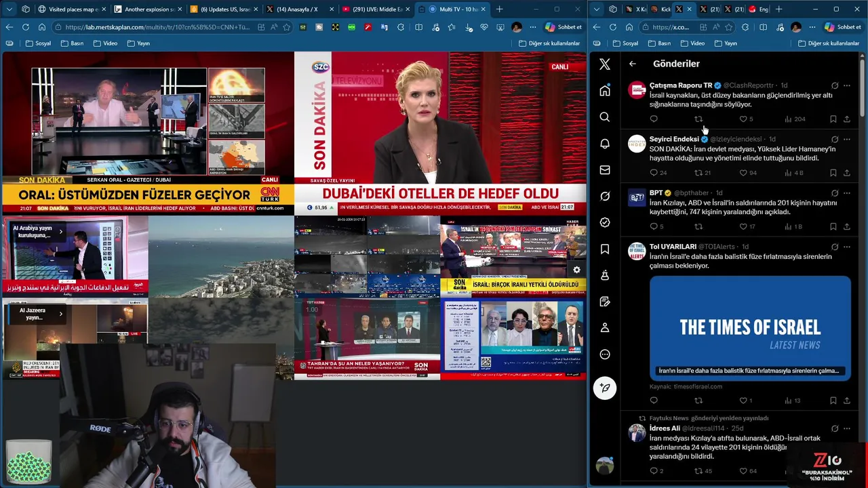Open X profile icon in sidebar
Screen dimensions: 868x488
click(605, 328)
